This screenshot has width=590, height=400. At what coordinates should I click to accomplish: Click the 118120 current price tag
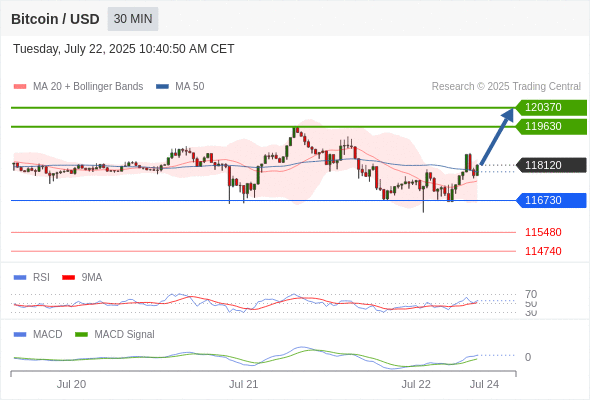tap(551, 165)
